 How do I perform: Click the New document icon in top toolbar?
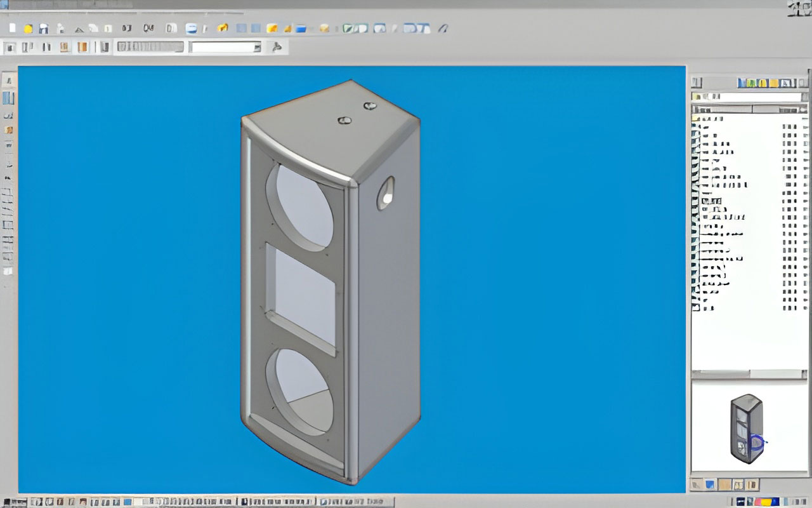coord(12,28)
